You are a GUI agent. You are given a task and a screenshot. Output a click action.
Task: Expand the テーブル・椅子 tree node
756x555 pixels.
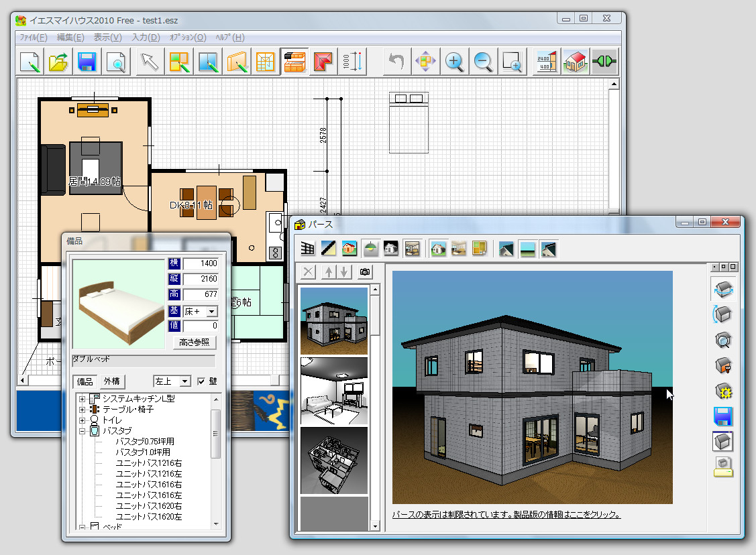click(x=82, y=410)
